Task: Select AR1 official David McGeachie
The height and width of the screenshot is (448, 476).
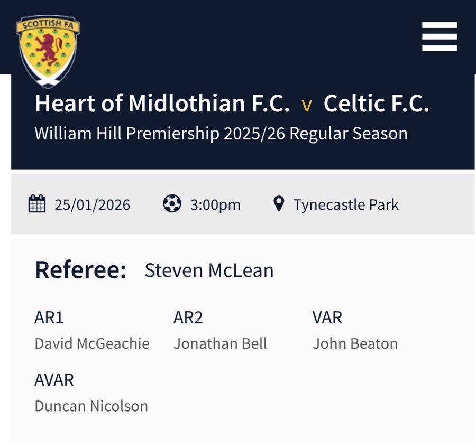Action: [x=91, y=343]
